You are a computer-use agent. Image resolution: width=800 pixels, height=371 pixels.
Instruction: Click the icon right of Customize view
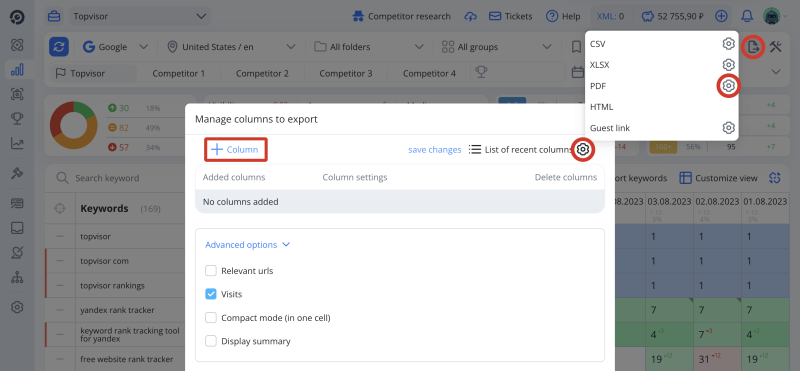(x=776, y=178)
